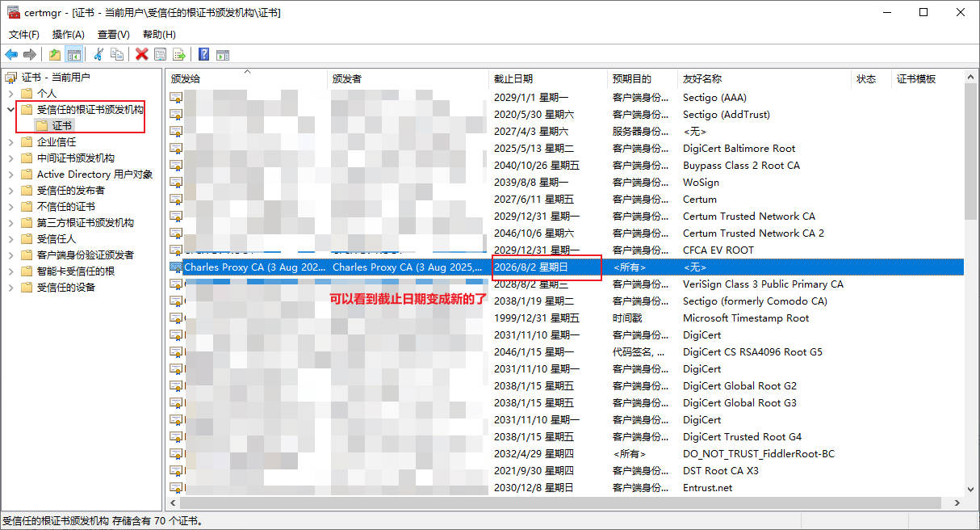This screenshot has width=980, height=530.
Task: Expand the 个人 tree node arrow
Action: 10,94
